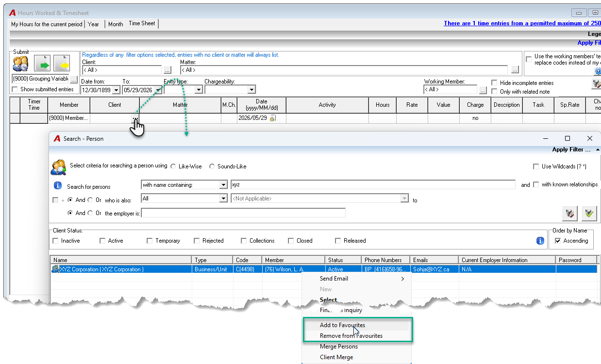Click the XYZ Corporation row person icon

click(x=56, y=269)
